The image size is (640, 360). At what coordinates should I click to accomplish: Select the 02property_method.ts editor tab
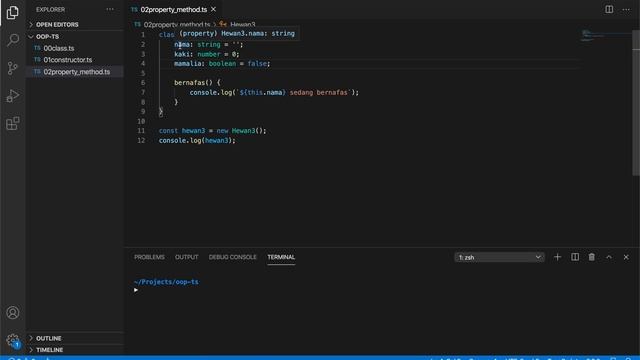(x=173, y=9)
